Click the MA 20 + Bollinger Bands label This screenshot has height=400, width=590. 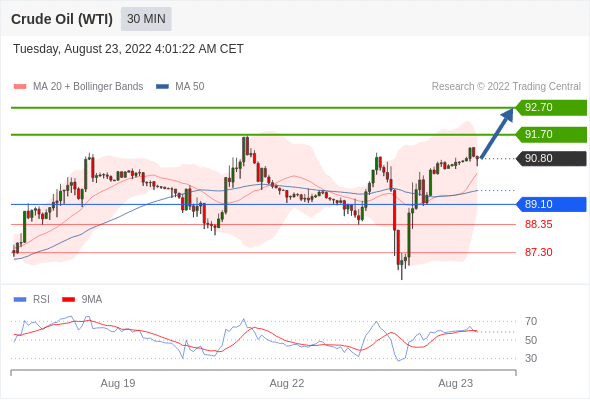tap(88, 87)
